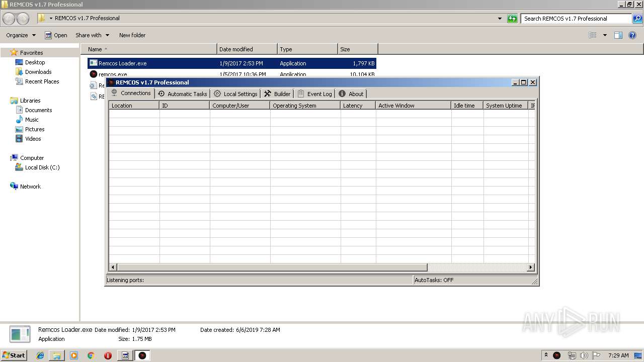View the Event Log tab

point(314,94)
